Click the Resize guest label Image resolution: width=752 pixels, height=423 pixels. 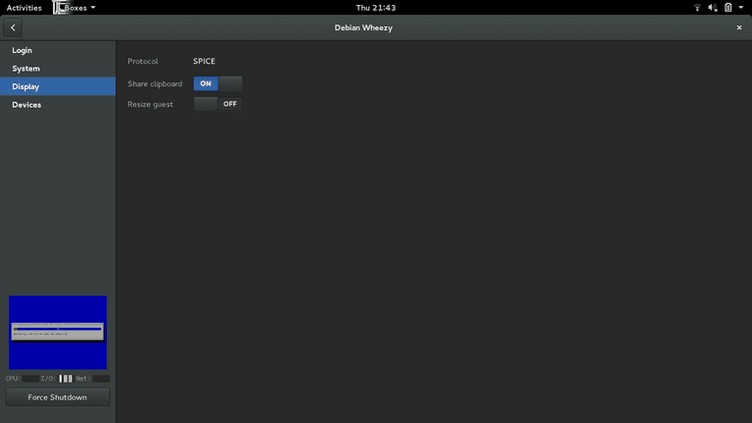pos(150,105)
